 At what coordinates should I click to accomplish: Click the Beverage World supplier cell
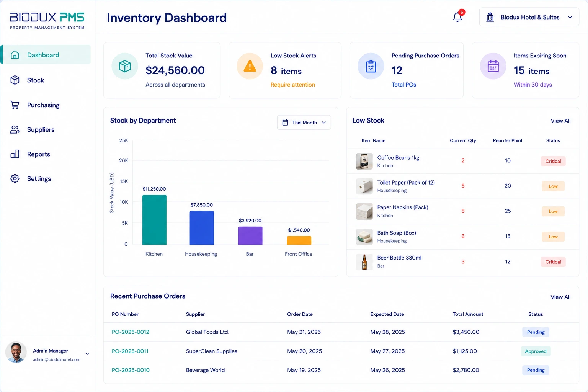click(x=205, y=370)
